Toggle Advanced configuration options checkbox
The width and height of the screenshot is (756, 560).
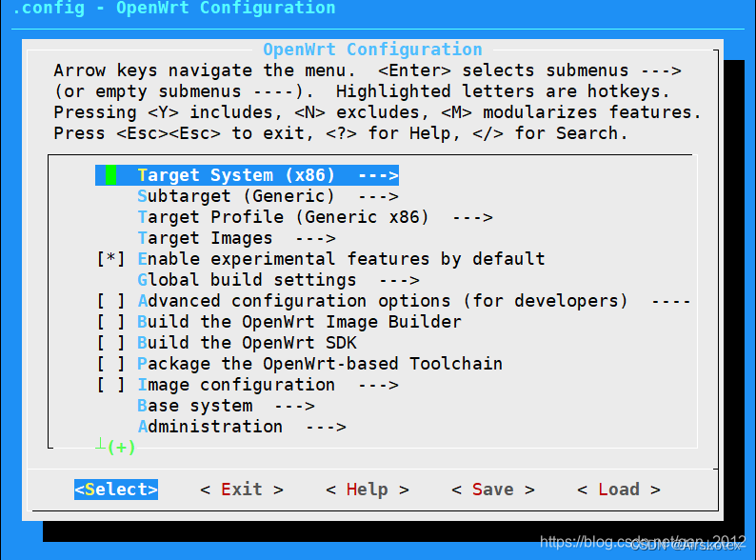pos(110,301)
